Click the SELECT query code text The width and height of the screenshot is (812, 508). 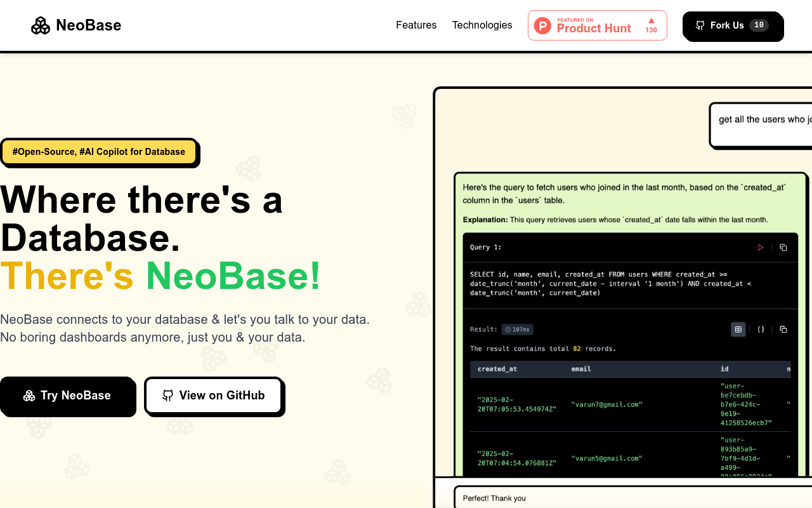point(610,284)
